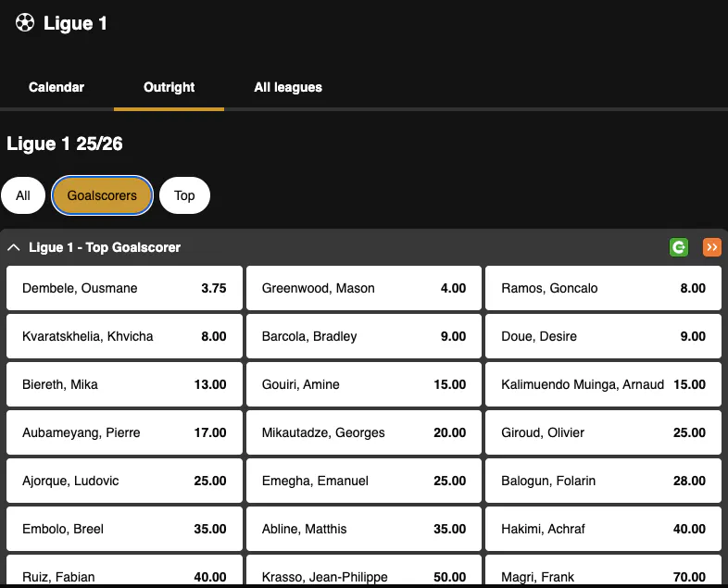Choose Krasso, Jean-Philippe at 50.00
The height and width of the screenshot is (588, 728).
coord(364,571)
